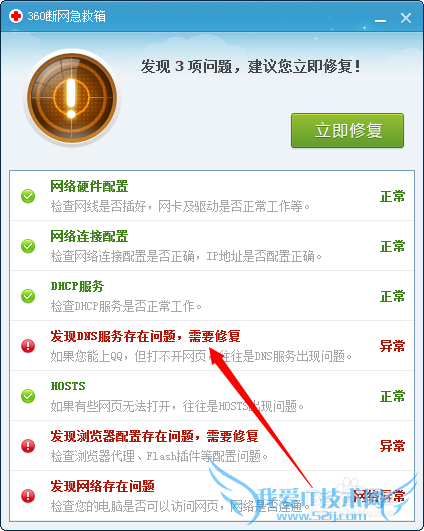Click red alert icon beside DNS服务 issue

(x=28, y=346)
